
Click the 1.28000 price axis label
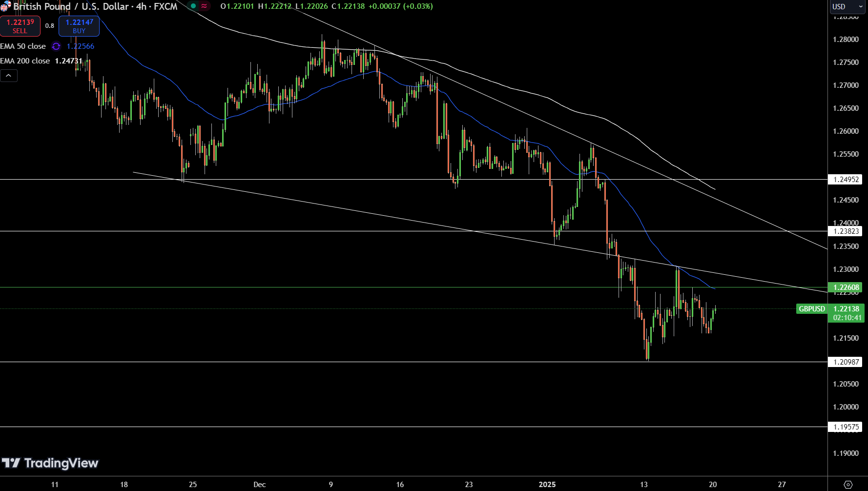(x=846, y=40)
